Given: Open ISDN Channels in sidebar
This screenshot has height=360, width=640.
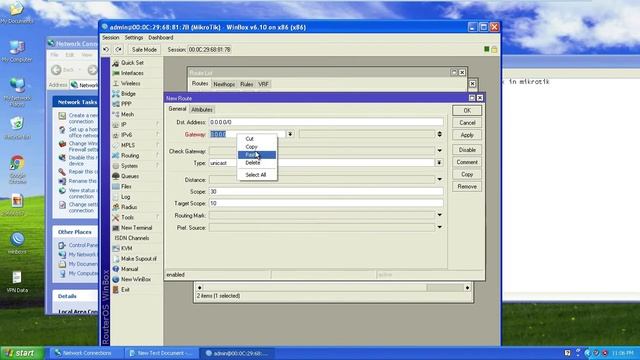Looking at the screenshot, I should point(131,238).
